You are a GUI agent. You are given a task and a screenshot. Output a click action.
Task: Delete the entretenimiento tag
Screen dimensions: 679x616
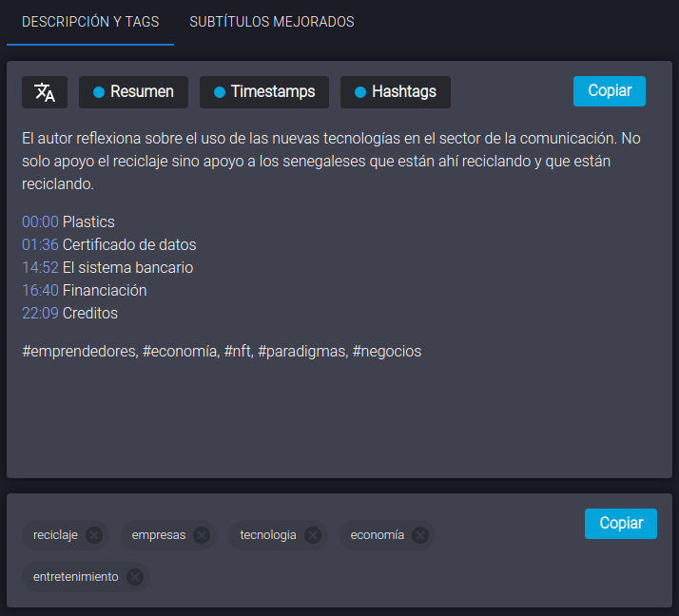[x=135, y=577]
